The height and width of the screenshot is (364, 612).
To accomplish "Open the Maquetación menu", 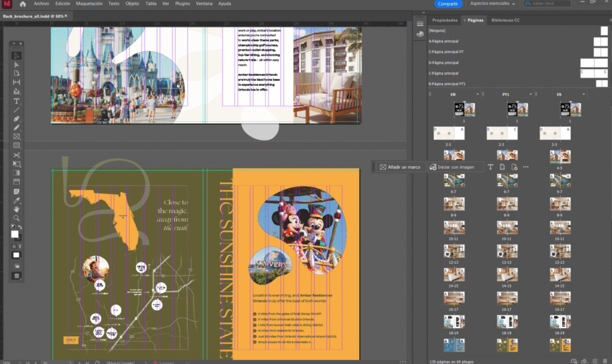I will point(90,4).
